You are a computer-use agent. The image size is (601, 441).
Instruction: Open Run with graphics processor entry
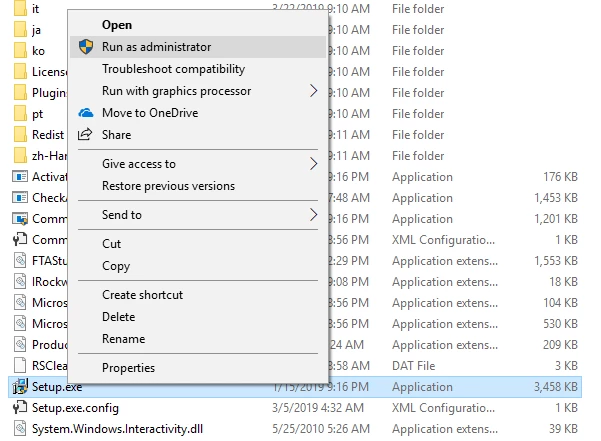point(198,91)
